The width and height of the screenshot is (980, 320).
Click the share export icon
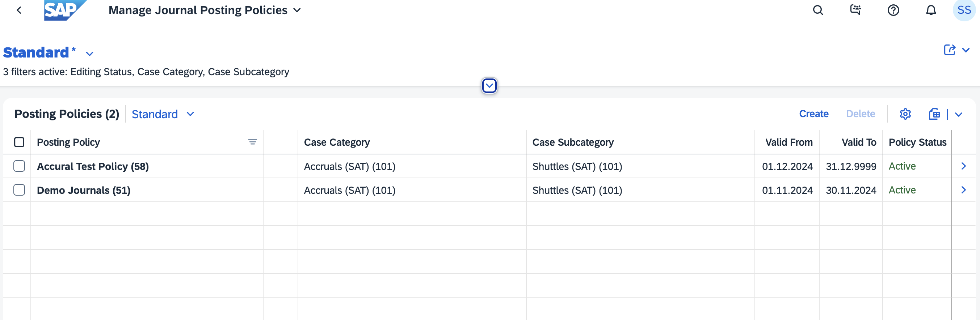click(x=950, y=50)
